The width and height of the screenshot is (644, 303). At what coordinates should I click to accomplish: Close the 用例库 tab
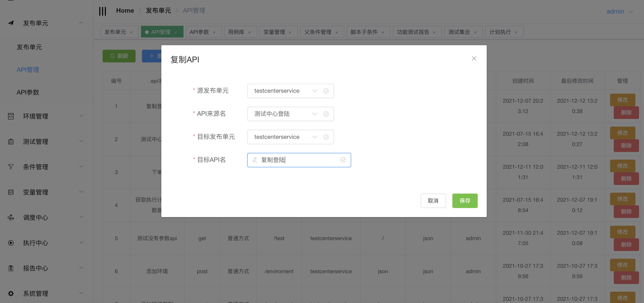[249, 32]
